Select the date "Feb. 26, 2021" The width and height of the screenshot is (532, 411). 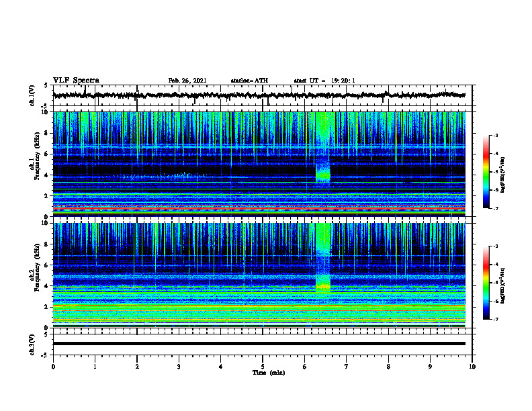187,81
